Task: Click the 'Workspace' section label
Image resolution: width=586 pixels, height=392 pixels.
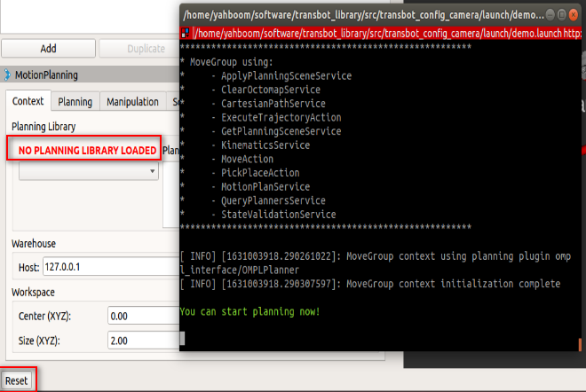Action: point(33,293)
